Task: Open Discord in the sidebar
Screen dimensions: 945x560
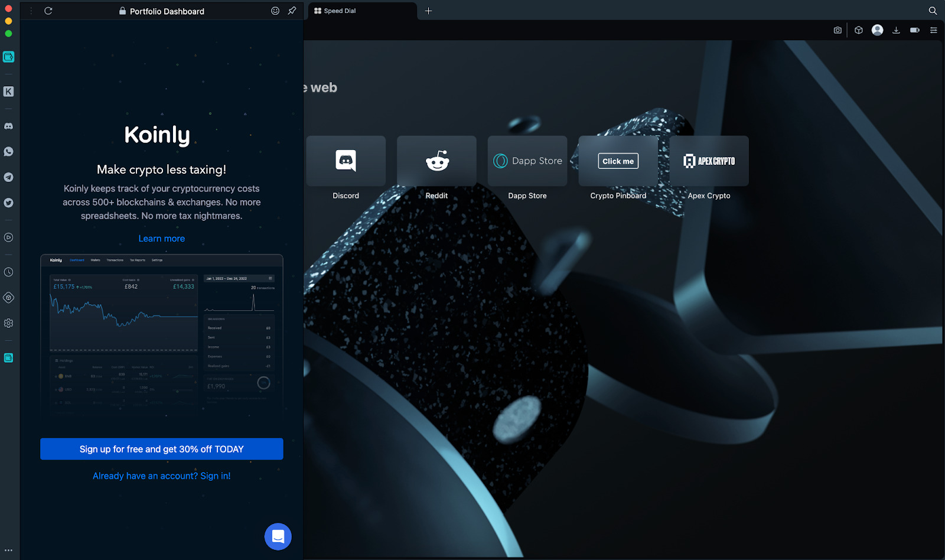Action: [8, 126]
